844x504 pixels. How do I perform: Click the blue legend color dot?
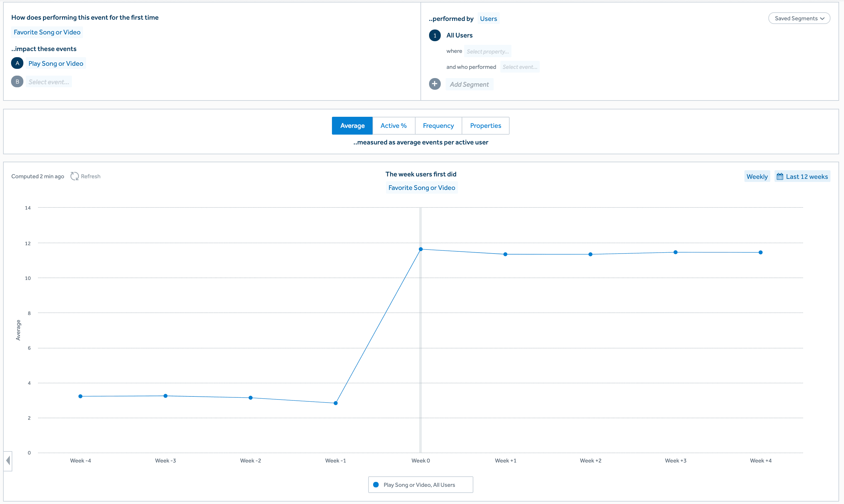[x=376, y=485]
